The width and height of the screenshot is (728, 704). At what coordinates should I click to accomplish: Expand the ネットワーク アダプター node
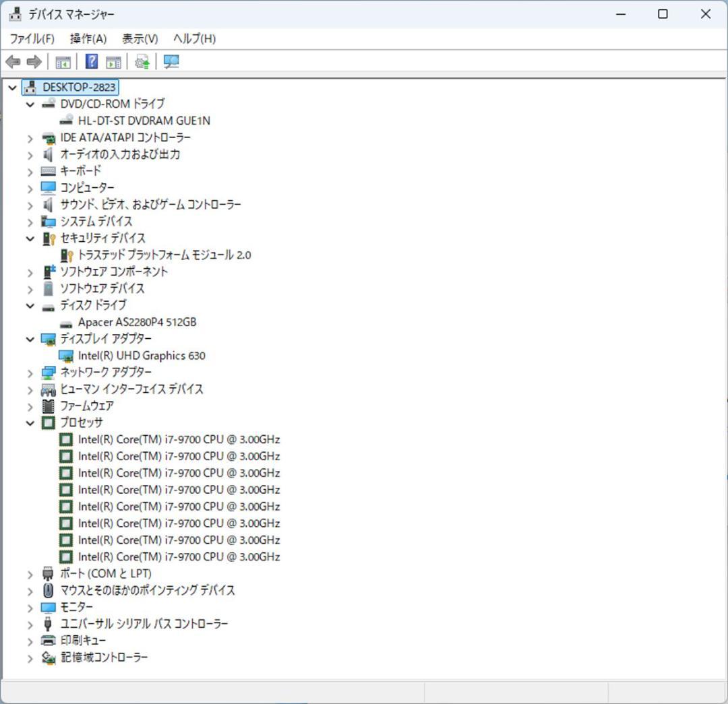click(x=30, y=372)
